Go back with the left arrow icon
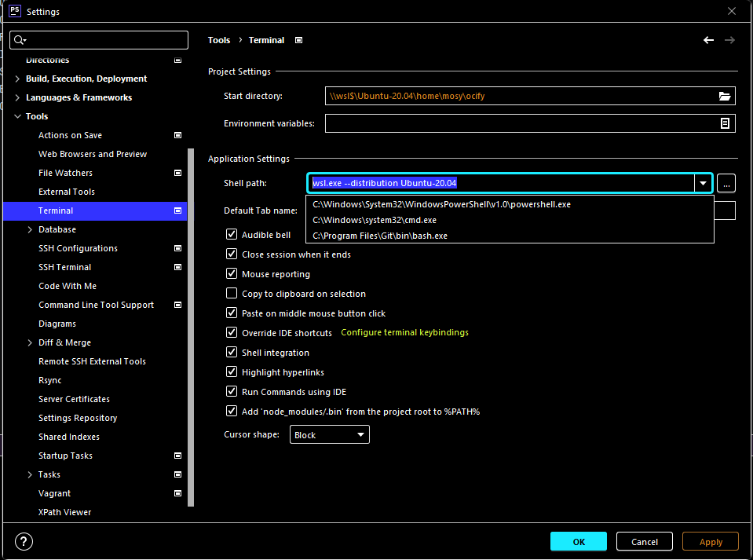 pyautogui.click(x=708, y=40)
